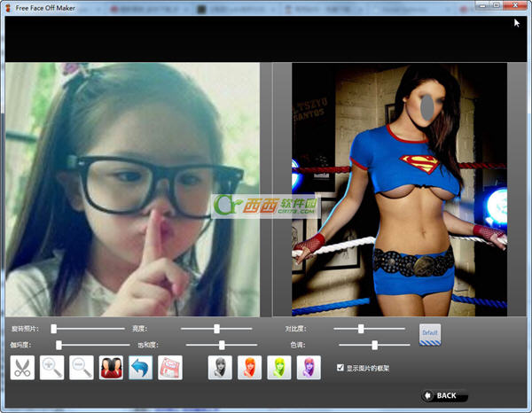Image resolution: width=532 pixels, height=413 pixels.
Task: Click the zoom out magnifier icon
Action: click(x=82, y=368)
